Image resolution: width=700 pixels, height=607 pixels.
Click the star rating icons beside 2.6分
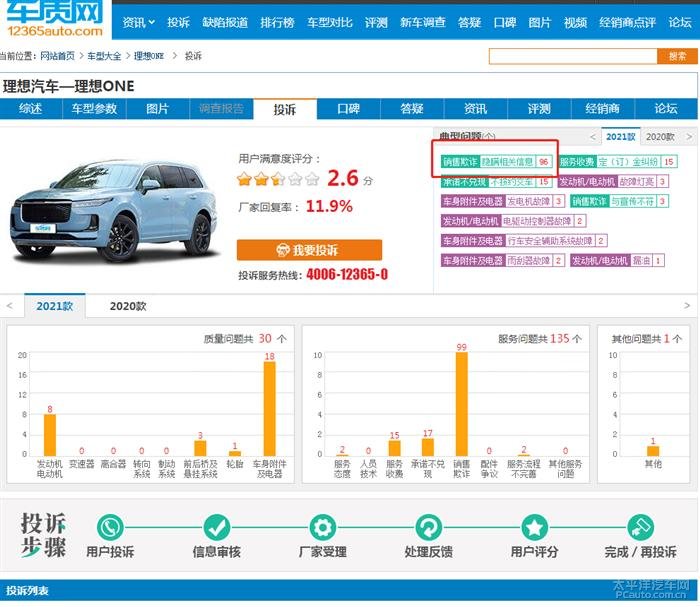pos(278,179)
